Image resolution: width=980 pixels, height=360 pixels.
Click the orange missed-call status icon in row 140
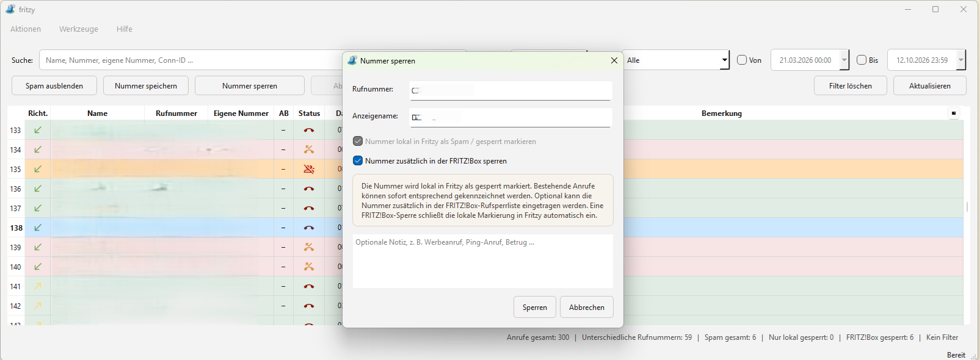coord(309,267)
